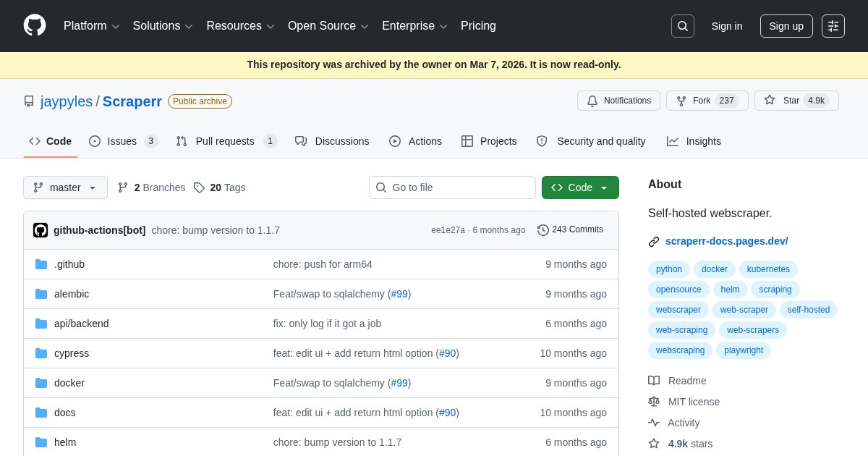Expand the Open Source menu

click(328, 26)
